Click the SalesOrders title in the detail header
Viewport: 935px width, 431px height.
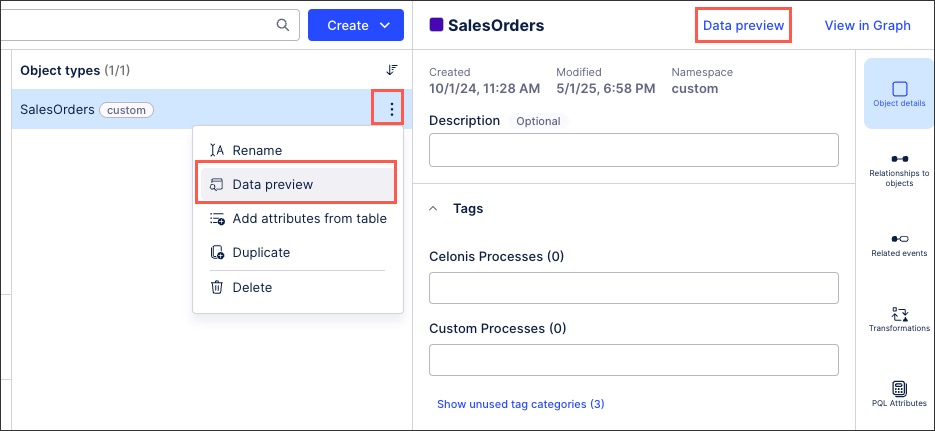pos(496,25)
